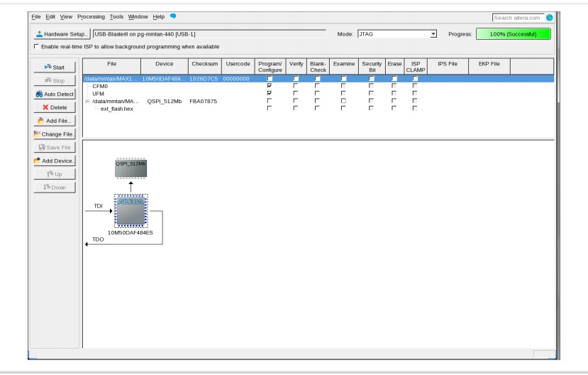The image size is (588, 375).
Task: Click the Start programming button
Action: pos(55,67)
